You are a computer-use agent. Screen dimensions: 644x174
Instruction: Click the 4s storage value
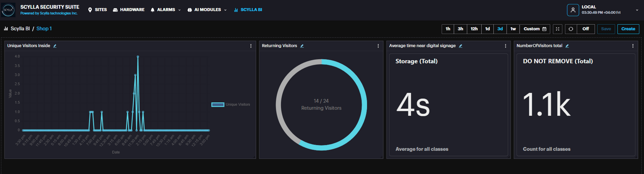point(413,105)
